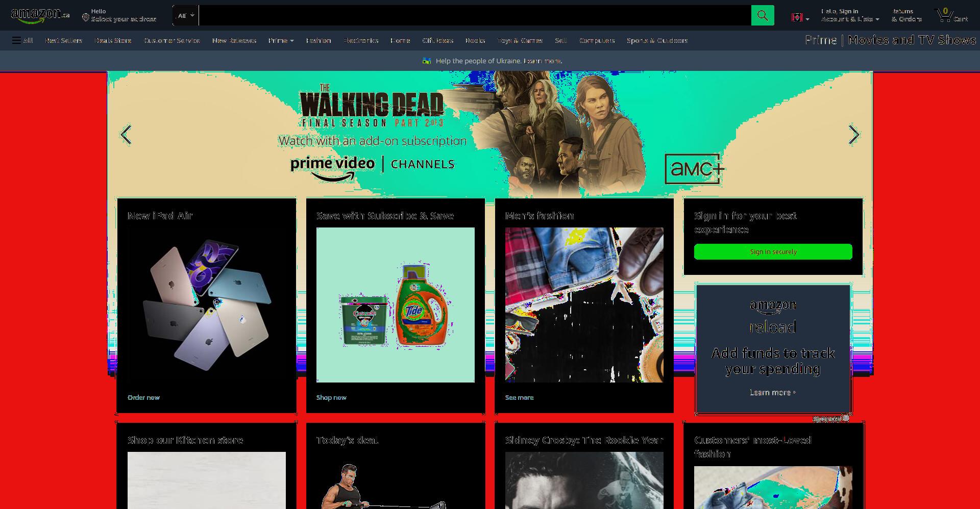
Task: Open the hamburger All menu
Action: pos(22,40)
